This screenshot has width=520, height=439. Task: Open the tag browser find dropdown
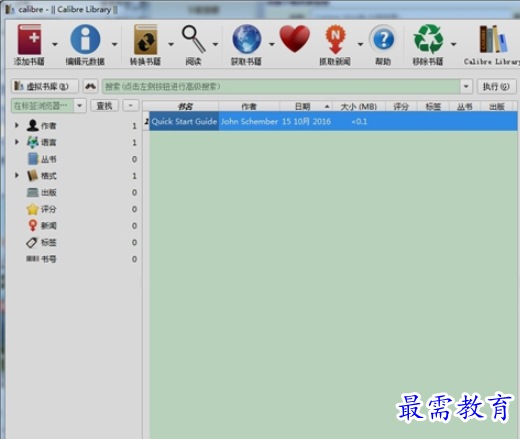pos(80,106)
